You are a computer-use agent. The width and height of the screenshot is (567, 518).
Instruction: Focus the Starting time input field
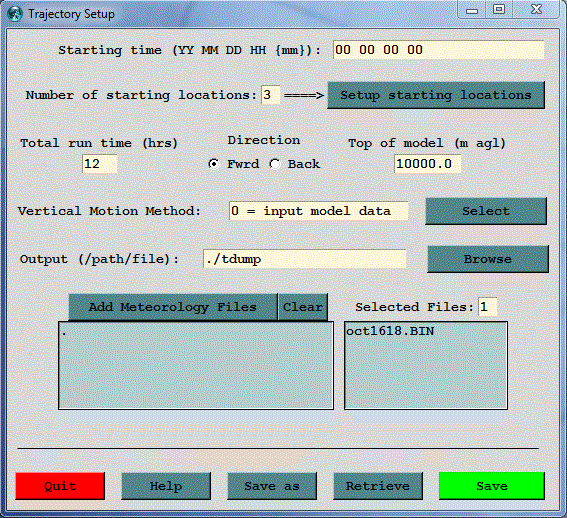tap(439, 50)
